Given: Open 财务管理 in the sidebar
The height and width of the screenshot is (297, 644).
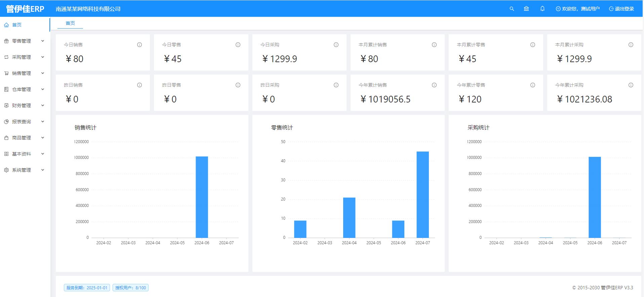Looking at the screenshot, I should pyautogui.click(x=24, y=105).
